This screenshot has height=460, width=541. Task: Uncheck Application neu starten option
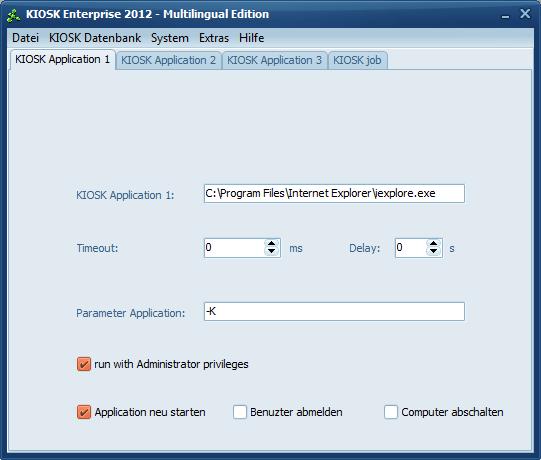(84, 412)
